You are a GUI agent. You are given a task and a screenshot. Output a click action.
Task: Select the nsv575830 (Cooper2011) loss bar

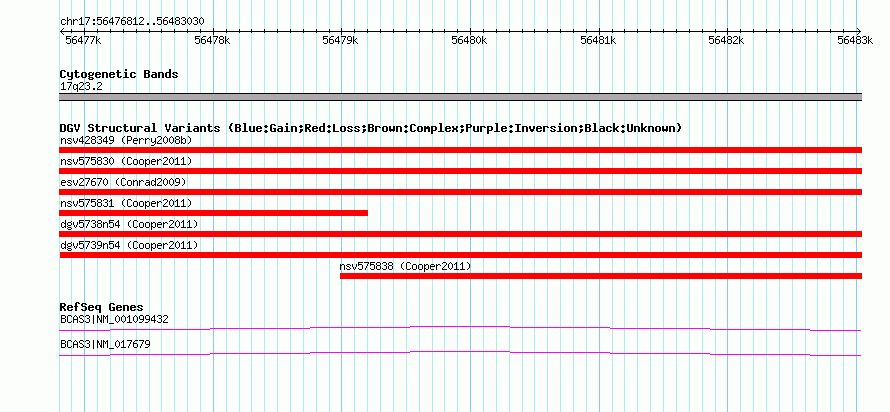coord(460,171)
